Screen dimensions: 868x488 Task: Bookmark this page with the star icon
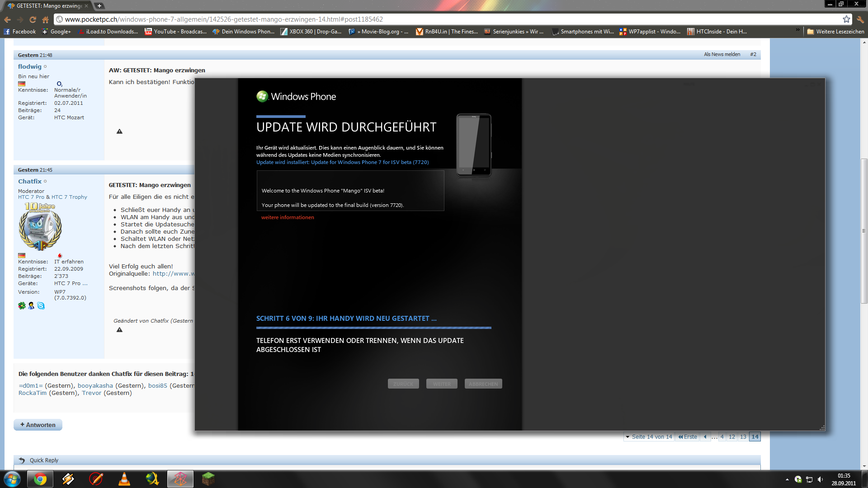point(846,19)
